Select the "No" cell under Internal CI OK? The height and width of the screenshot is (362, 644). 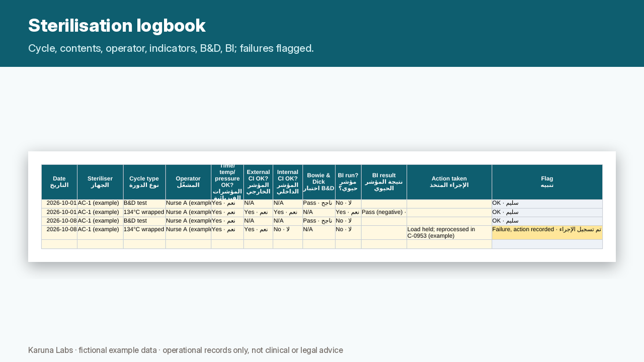coord(288,232)
